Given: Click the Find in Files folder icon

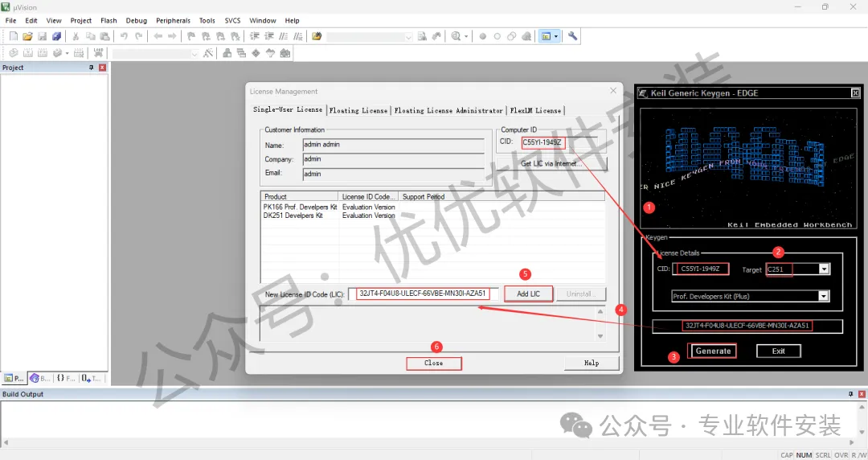Looking at the screenshot, I should (x=317, y=36).
